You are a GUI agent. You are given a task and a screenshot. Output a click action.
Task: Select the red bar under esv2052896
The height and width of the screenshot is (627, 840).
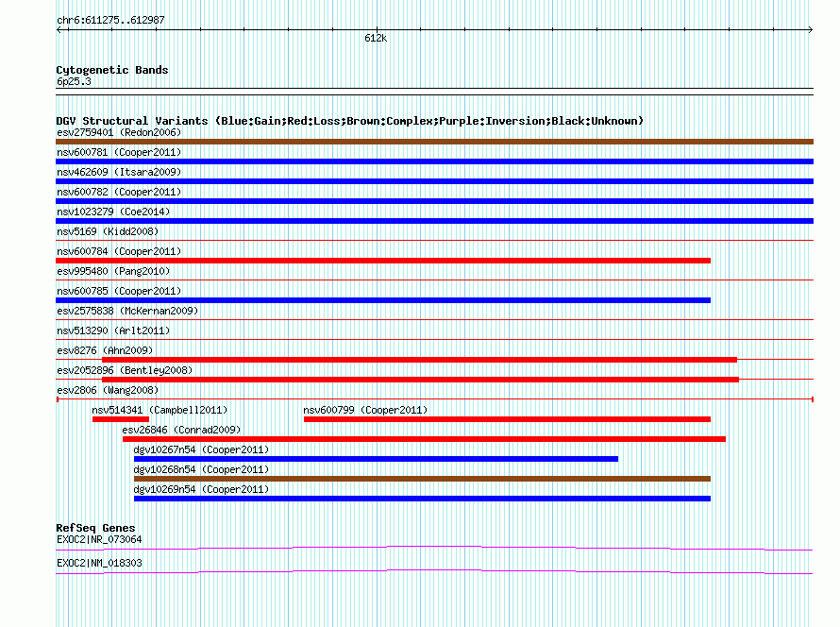click(x=421, y=380)
